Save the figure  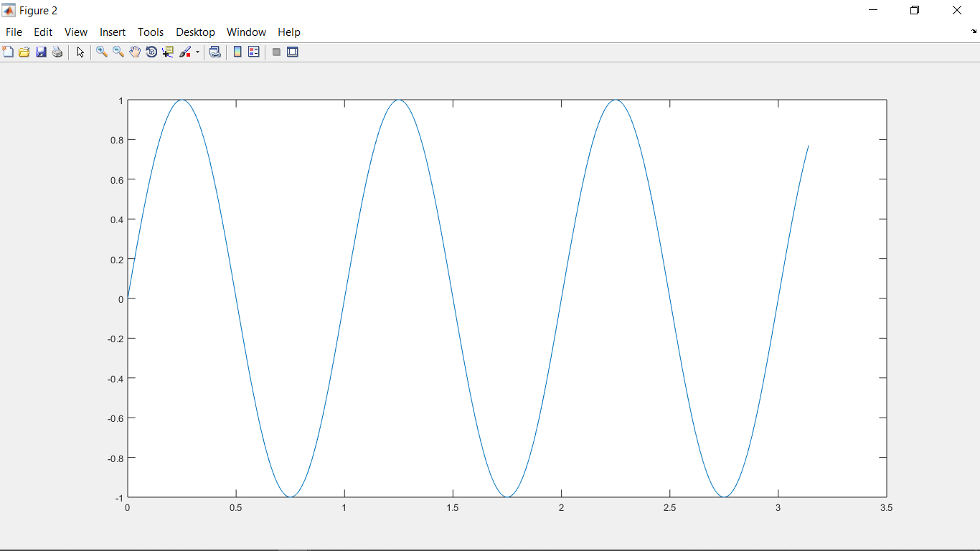pyautogui.click(x=41, y=52)
